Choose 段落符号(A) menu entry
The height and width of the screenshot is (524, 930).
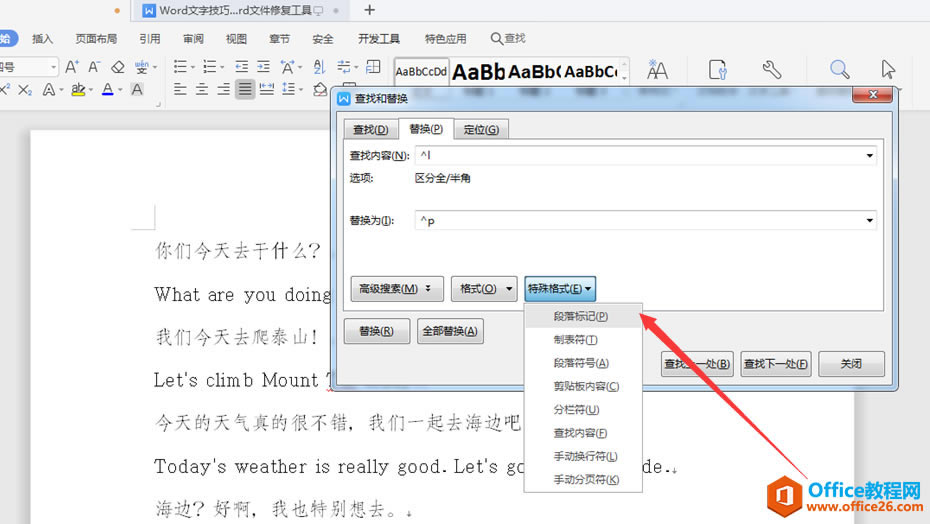(583, 363)
